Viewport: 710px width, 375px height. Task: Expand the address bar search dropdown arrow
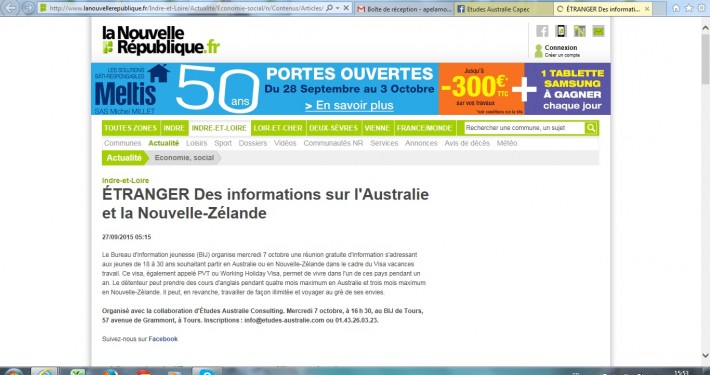pos(338,8)
